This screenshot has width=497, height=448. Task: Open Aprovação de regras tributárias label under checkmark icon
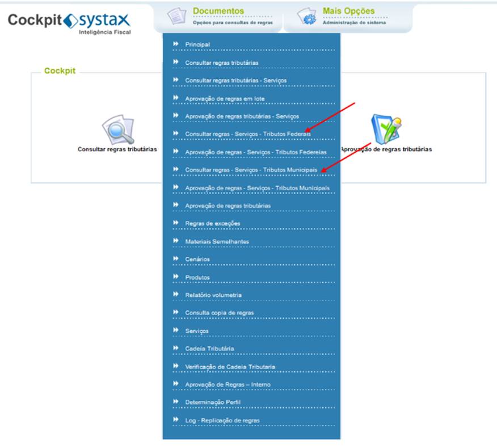click(x=386, y=149)
